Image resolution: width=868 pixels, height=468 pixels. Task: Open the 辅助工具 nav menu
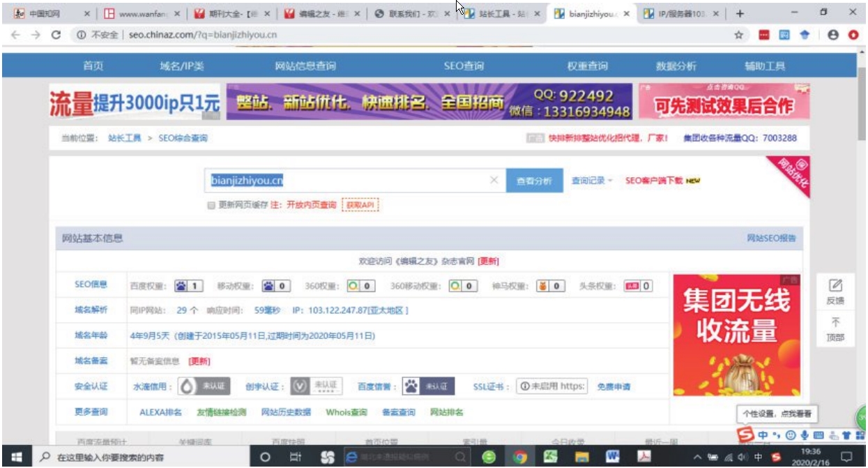pos(765,66)
